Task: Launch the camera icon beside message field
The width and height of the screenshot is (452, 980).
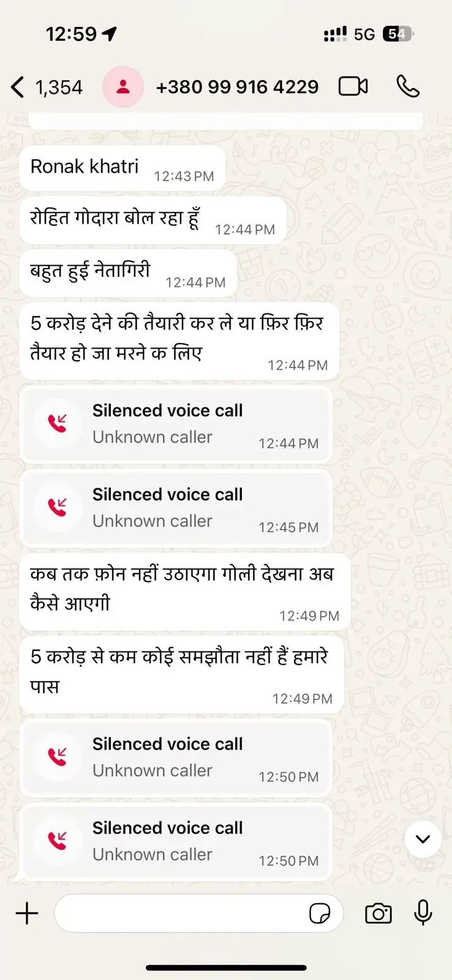Action: point(379,913)
